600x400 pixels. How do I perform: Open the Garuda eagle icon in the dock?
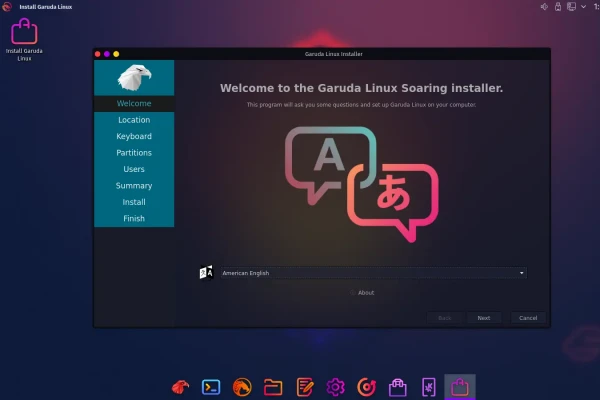click(x=180, y=387)
